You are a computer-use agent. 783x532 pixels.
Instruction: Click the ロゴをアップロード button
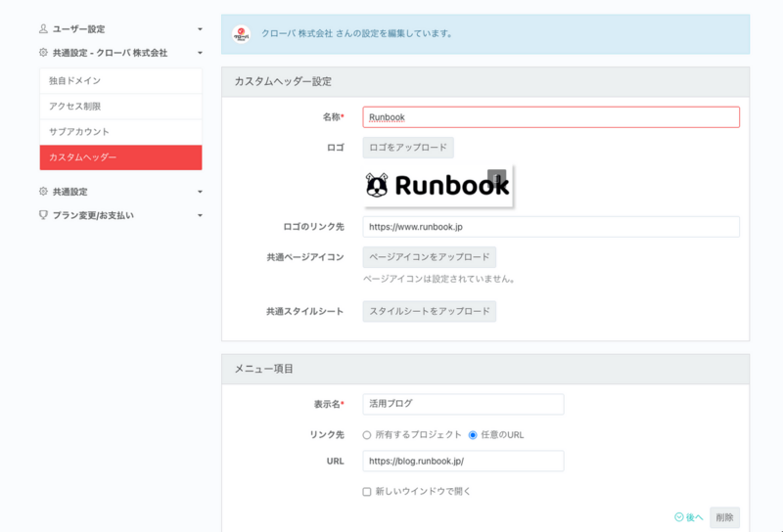coord(408,148)
